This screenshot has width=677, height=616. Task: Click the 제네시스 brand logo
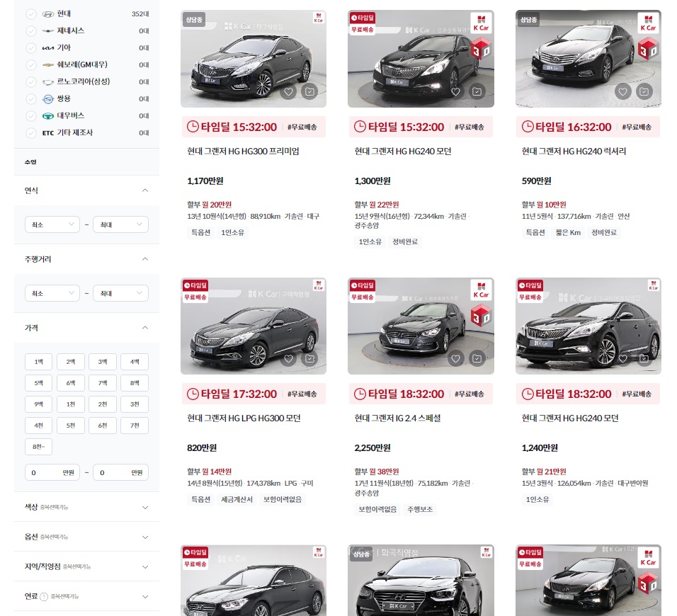click(x=48, y=31)
